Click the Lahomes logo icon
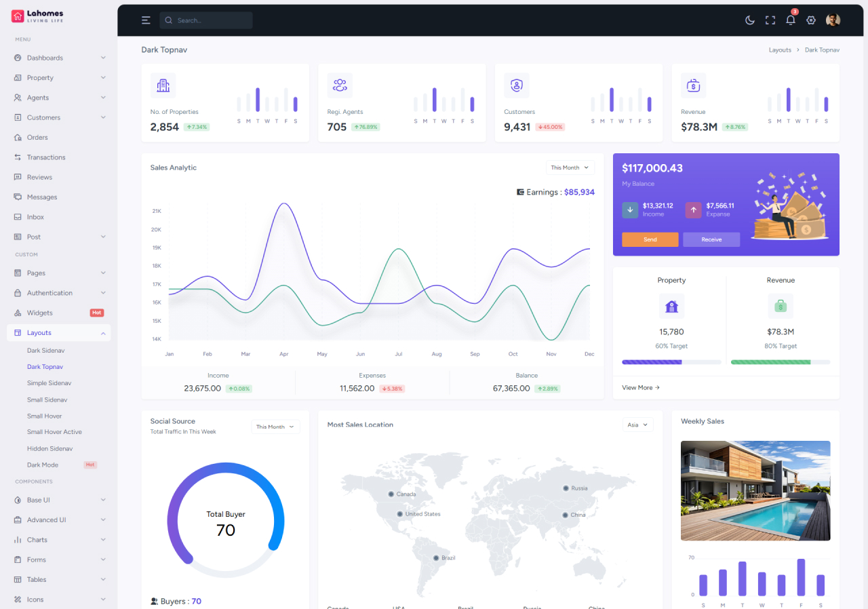Image resolution: width=868 pixels, height=609 pixels. coord(18,16)
